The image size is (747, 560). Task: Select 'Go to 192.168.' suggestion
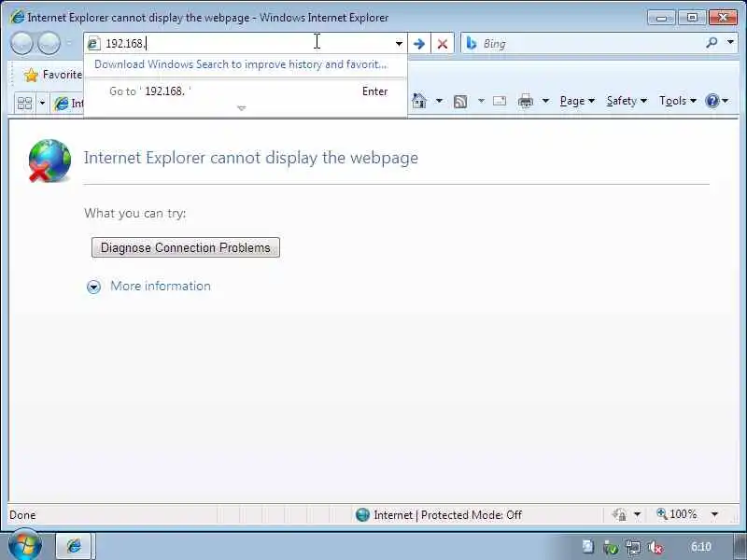(x=246, y=91)
